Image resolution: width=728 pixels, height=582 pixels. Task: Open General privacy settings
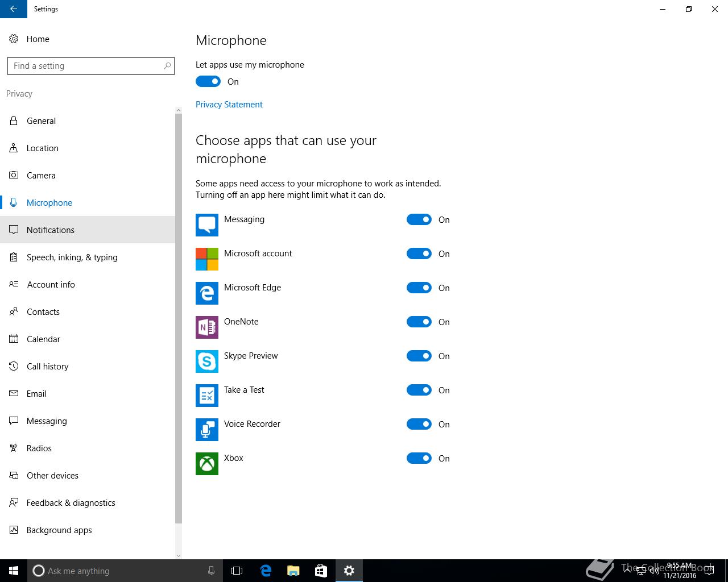coord(88,120)
